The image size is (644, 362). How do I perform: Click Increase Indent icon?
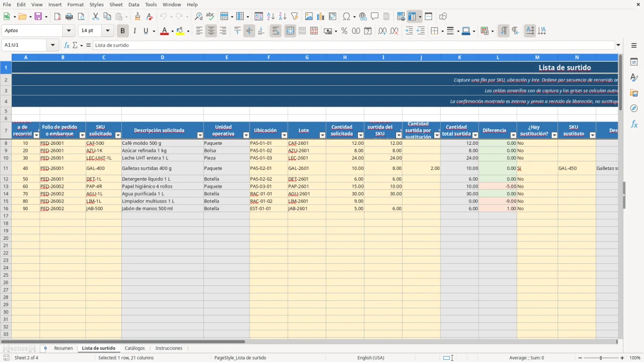409,31
